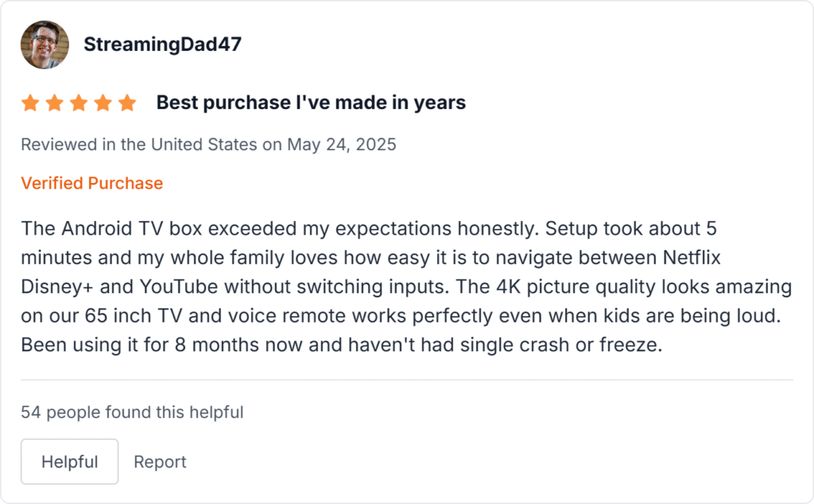Screen dimensions: 814x504
Task: Select the reviewer profile picture icon
Action: [44, 44]
